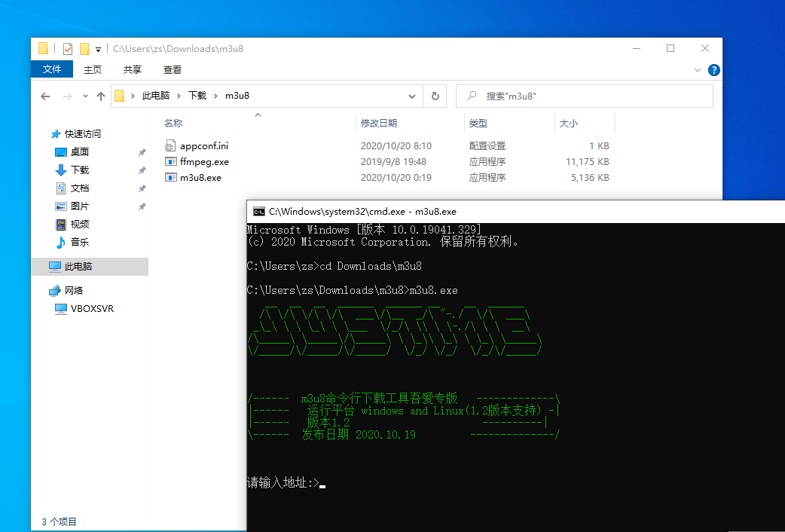Open the 文件 ribbon tab

(52, 69)
